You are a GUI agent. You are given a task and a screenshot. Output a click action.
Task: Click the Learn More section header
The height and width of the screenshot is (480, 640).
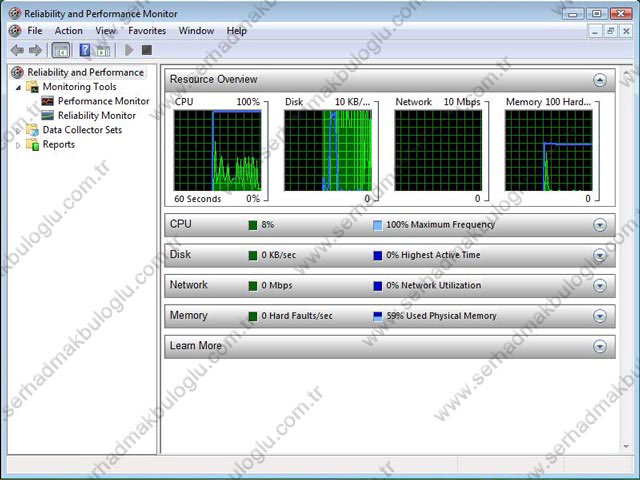(390, 347)
